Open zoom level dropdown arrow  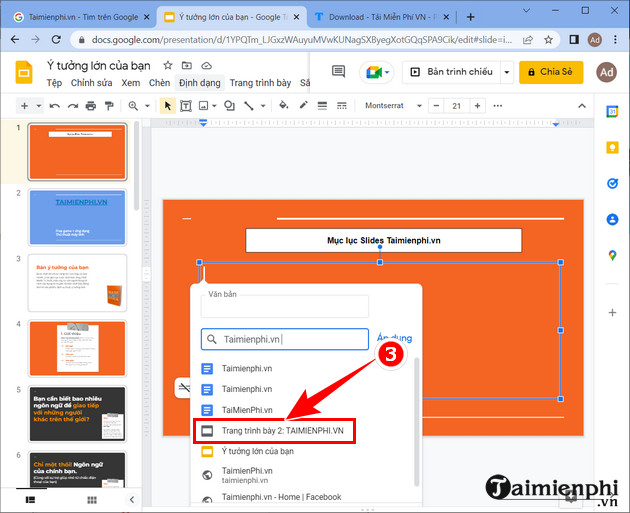[x=147, y=106]
